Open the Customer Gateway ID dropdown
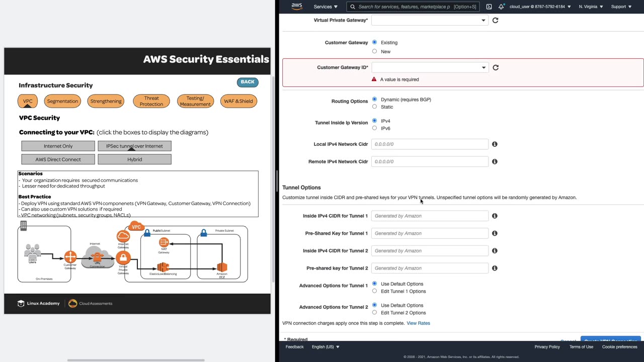Image resolution: width=644 pixels, height=362 pixels. coord(430,67)
